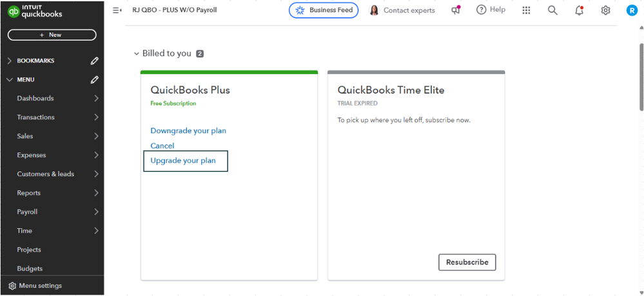
Task: Open the Projects menu item
Action: [29, 250]
